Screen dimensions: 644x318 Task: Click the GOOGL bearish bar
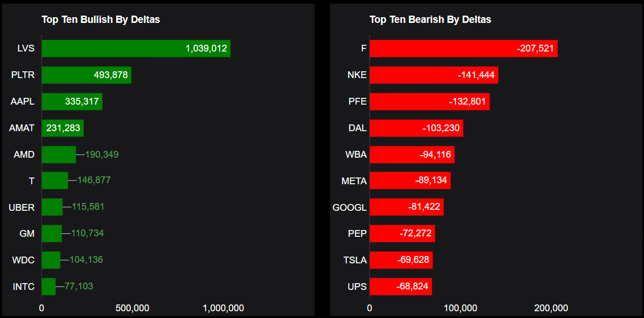tap(406, 207)
